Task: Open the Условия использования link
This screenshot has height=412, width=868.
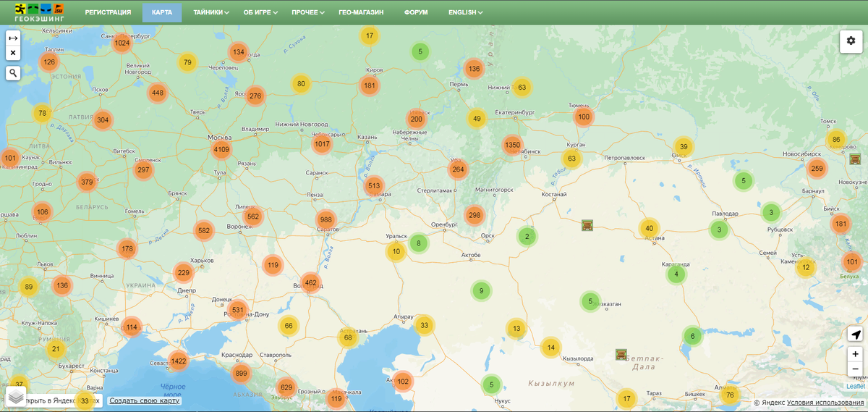Action: [x=825, y=403]
